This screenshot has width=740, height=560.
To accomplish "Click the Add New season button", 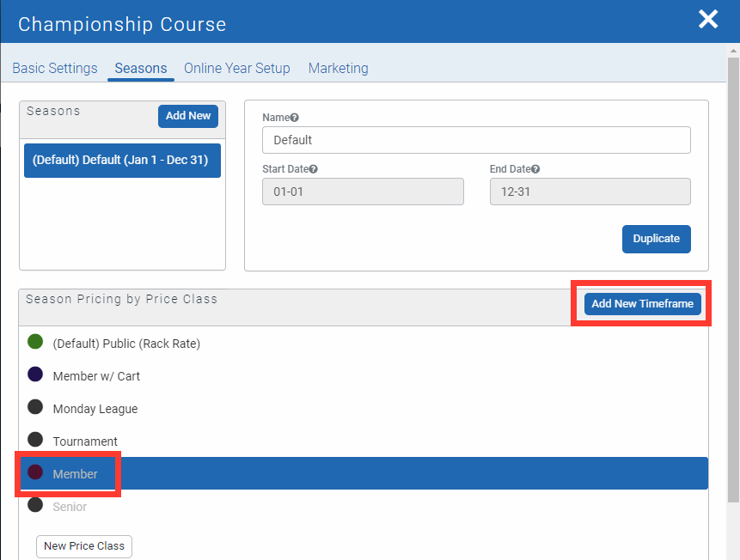I will (x=187, y=116).
